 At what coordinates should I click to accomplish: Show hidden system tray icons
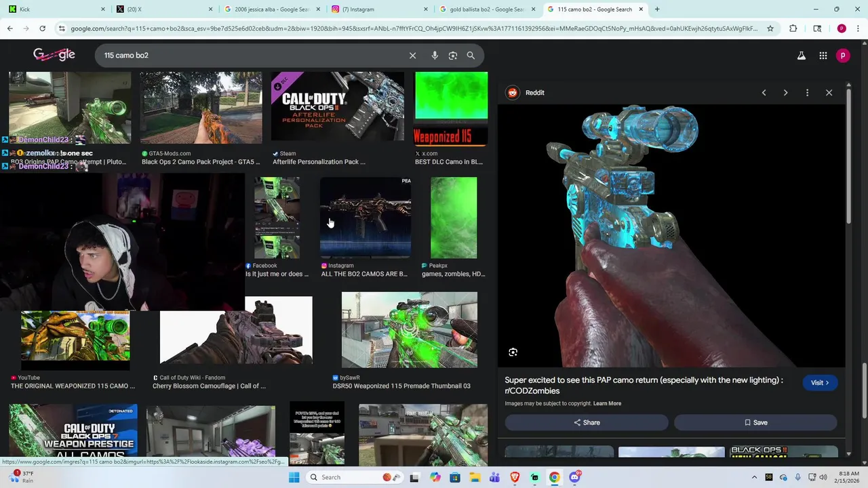[753, 477]
